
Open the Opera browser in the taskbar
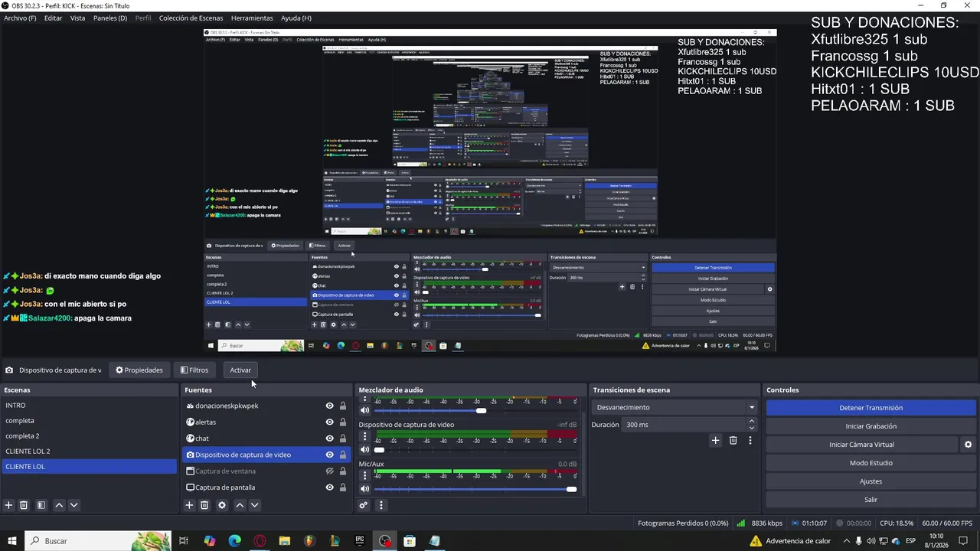pos(260,541)
